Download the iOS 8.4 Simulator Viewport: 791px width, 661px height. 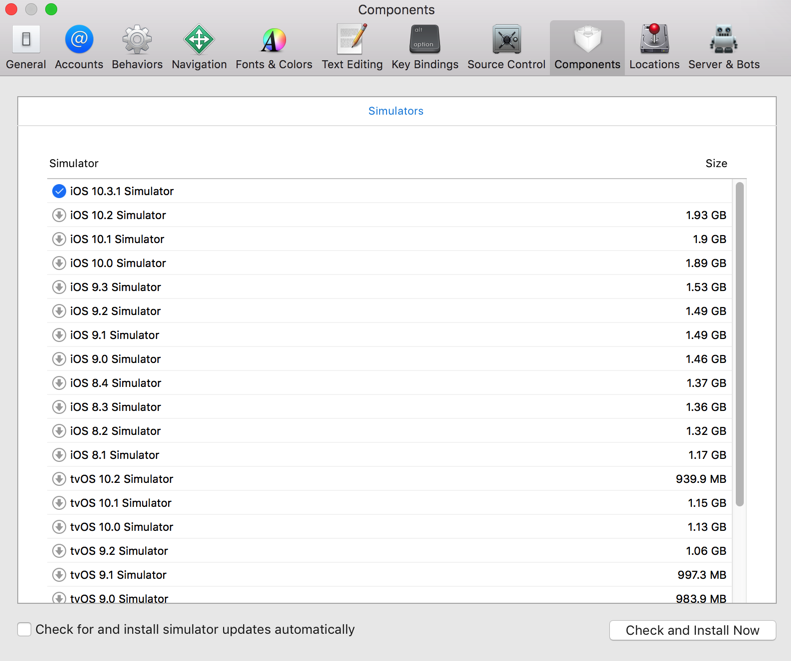pos(59,383)
